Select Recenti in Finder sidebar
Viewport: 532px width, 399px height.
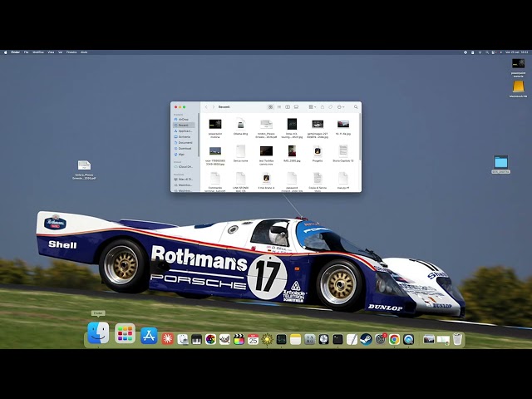[184, 126]
